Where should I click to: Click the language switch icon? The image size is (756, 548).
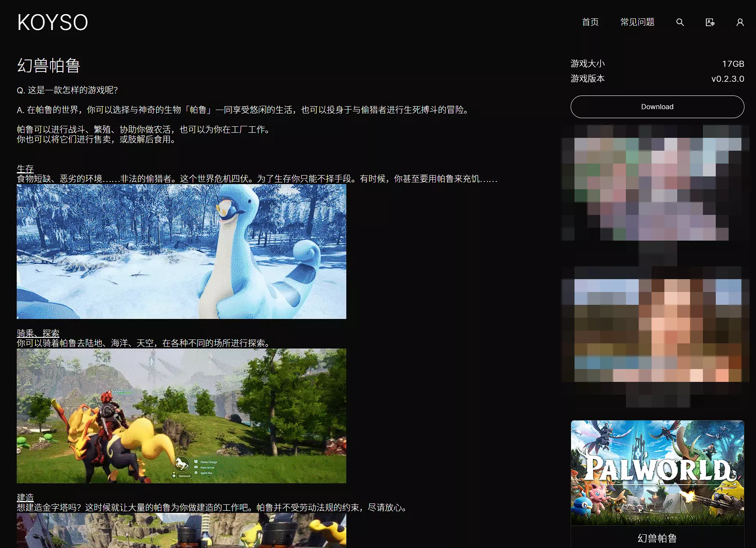click(x=710, y=22)
